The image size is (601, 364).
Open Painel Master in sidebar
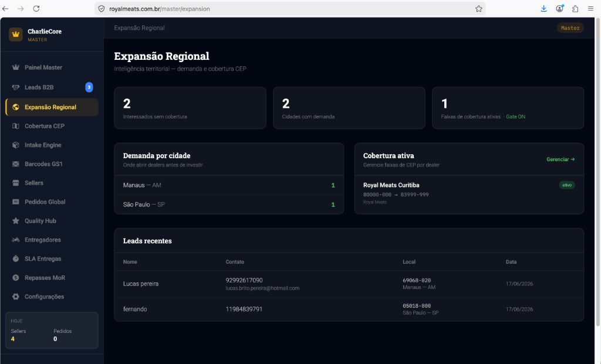pyautogui.click(x=52, y=67)
